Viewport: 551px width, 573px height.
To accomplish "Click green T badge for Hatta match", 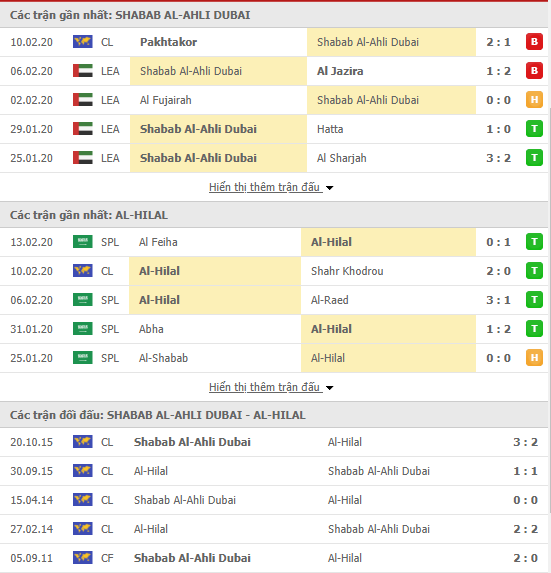I will pos(534,129).
